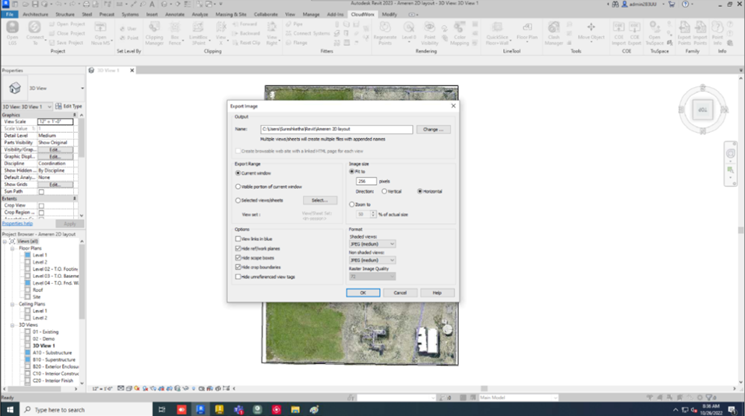Open the Structure ribbon tab
Image resolution: width=745 pixels, height=416 pixels.
tap(65, 15)
